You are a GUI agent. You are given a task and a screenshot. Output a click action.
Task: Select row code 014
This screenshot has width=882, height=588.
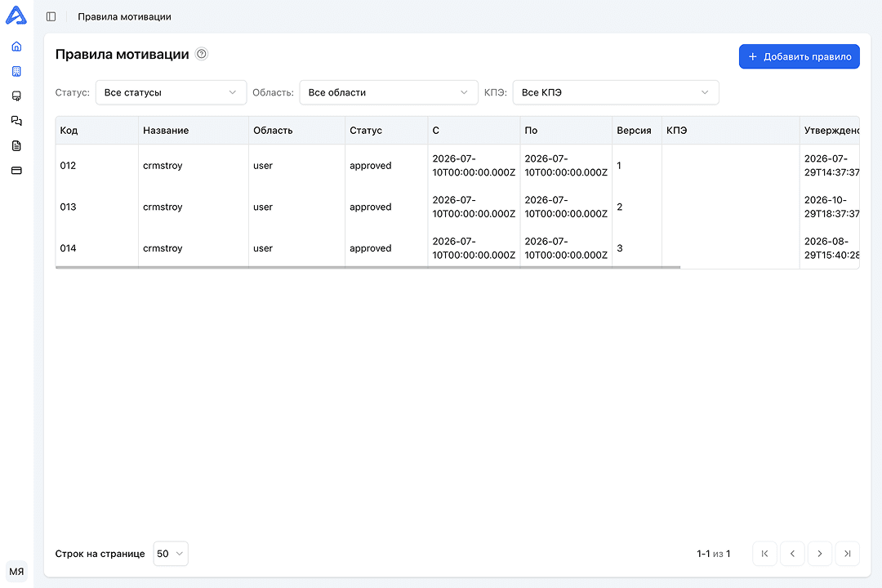(x=68, y=248)
